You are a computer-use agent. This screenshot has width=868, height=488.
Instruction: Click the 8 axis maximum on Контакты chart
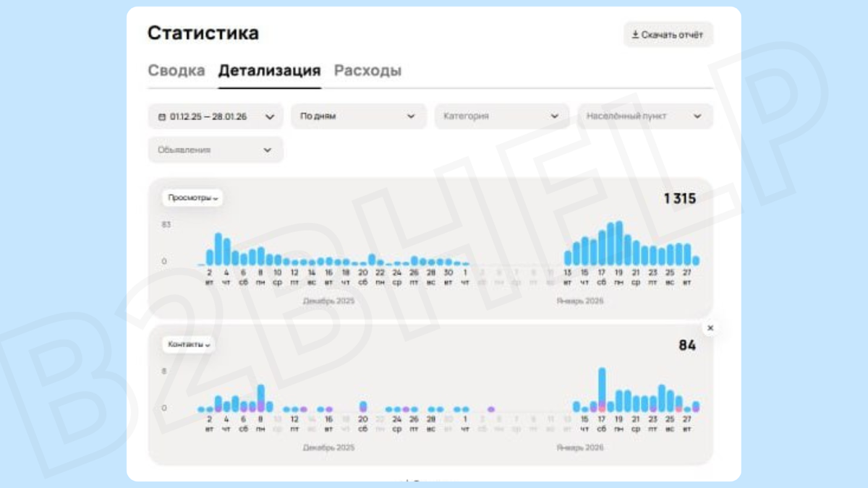click(164, 371)
